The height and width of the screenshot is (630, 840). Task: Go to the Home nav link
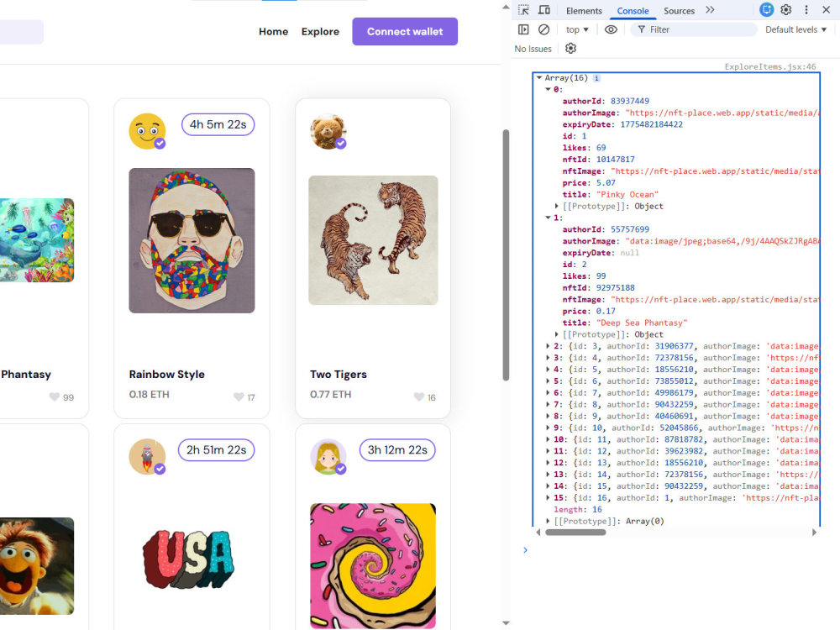coord(273,32)
